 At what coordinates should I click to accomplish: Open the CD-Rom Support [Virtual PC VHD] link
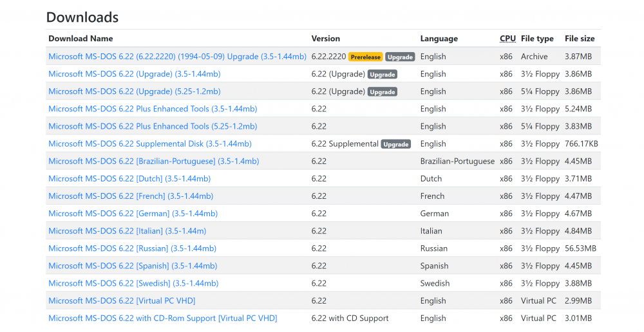point(163,318)
